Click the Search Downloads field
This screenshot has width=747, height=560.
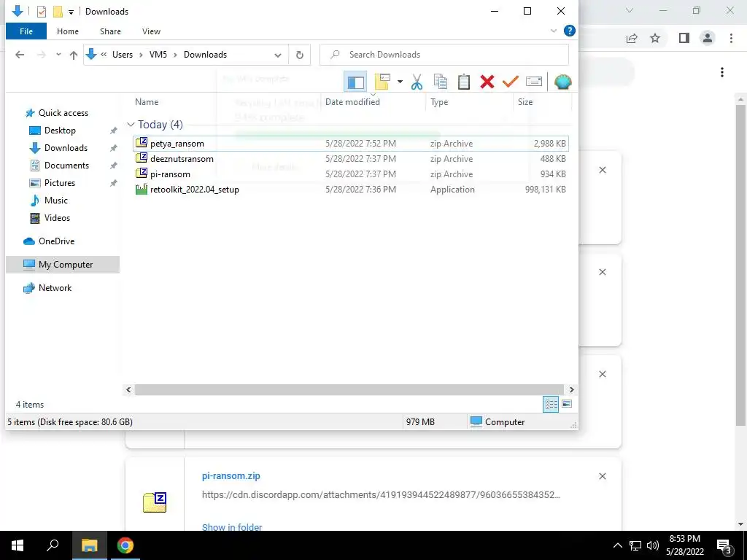[444, 55]
